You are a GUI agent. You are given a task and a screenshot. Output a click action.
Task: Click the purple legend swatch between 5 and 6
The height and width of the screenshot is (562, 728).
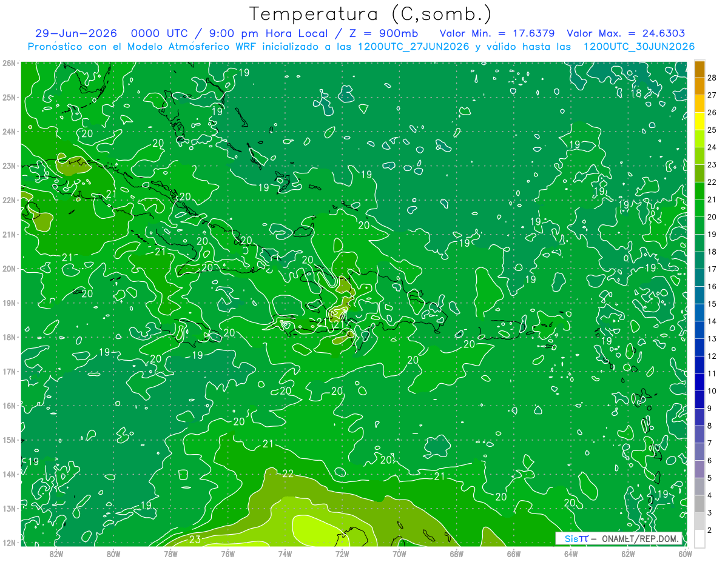click(699, 469)
